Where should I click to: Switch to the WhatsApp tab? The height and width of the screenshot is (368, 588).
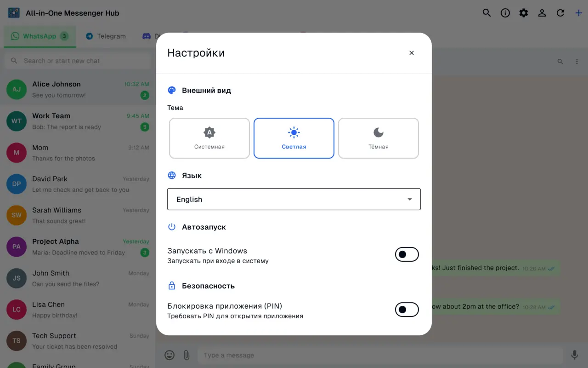click(x=40, y=36)
